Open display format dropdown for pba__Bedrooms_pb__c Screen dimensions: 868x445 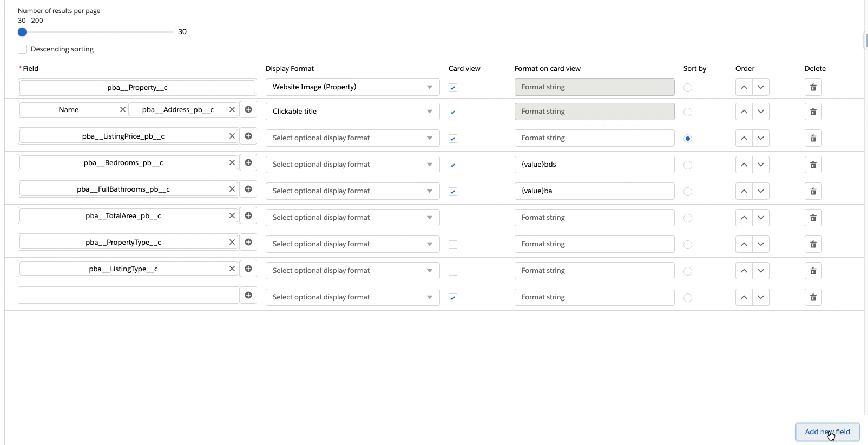point(353,165)
